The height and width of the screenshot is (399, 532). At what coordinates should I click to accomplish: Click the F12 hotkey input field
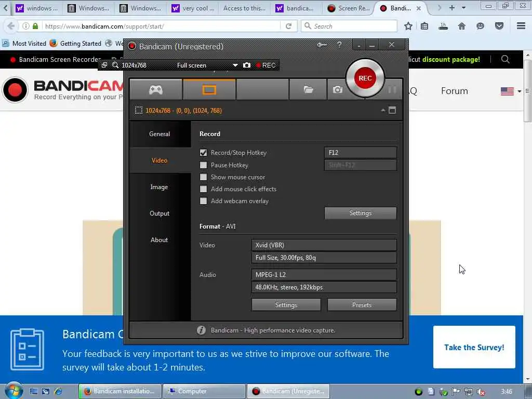[x=361, y=153]
